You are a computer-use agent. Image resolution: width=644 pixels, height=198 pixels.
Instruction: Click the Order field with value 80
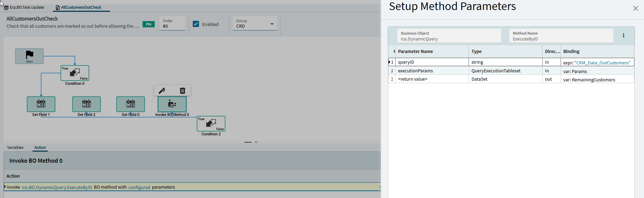[172, 24]
